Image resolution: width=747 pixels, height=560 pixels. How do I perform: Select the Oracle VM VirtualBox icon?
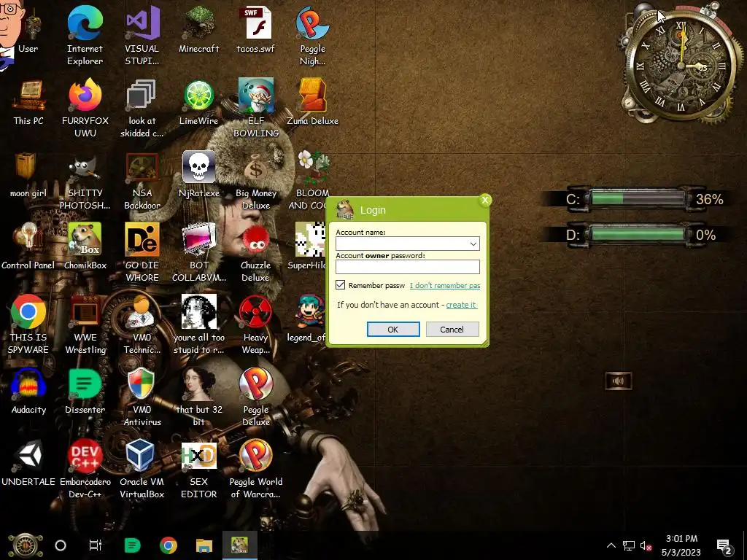[142, 469]
